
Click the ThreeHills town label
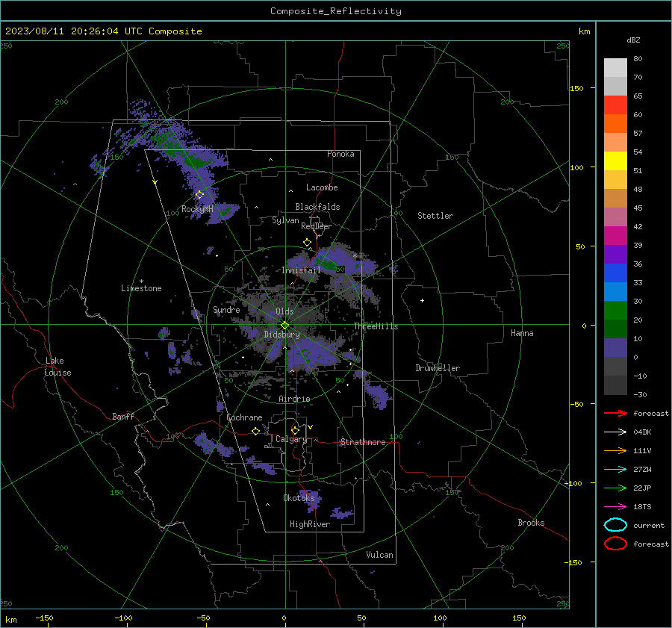click(x=376, y=326)
